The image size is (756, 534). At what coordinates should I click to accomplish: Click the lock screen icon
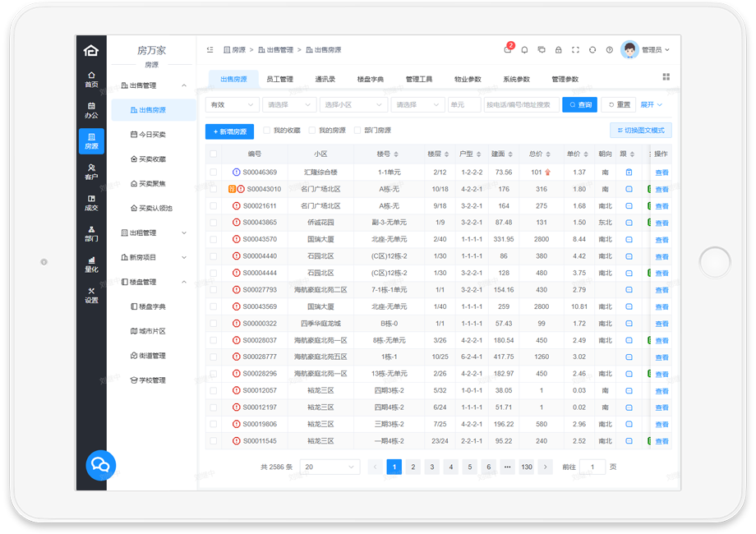click(558, 49)
